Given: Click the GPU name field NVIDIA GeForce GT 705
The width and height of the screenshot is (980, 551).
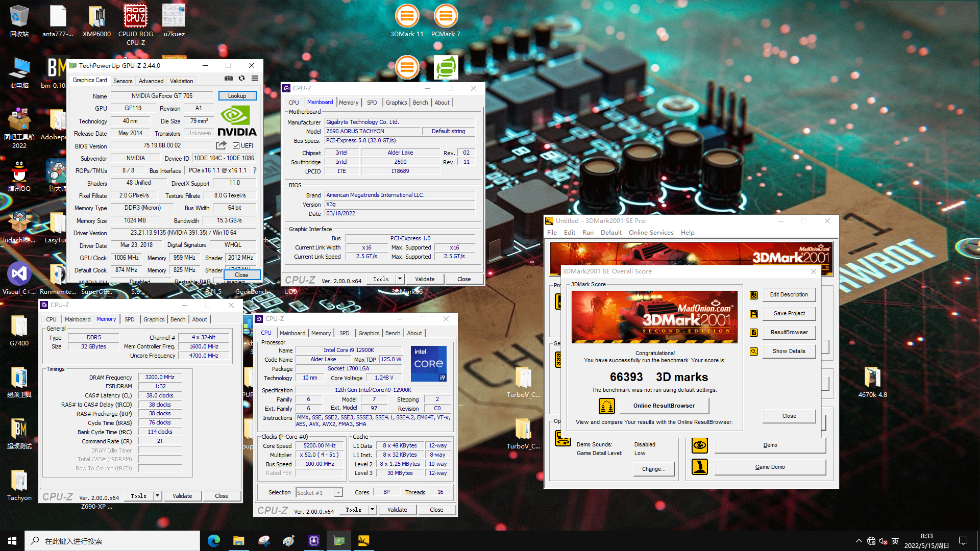Looking at the screenshot, I should click(162, 96).
